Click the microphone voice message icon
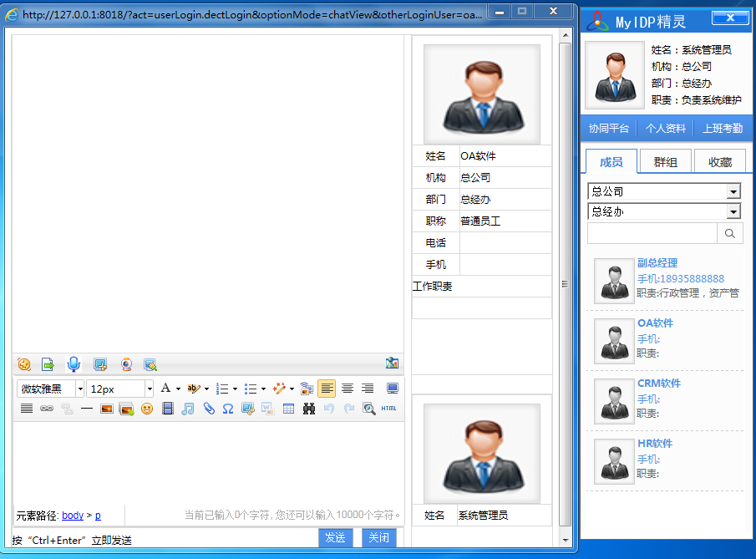756x559 pixels. click(x=74, y=364)
